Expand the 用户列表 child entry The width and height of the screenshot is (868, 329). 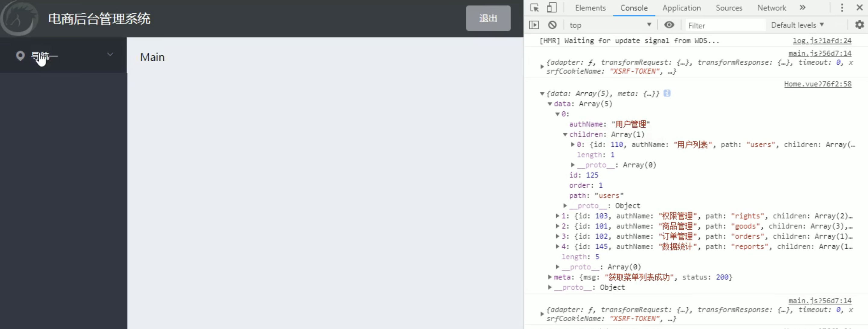click(572, 144)
